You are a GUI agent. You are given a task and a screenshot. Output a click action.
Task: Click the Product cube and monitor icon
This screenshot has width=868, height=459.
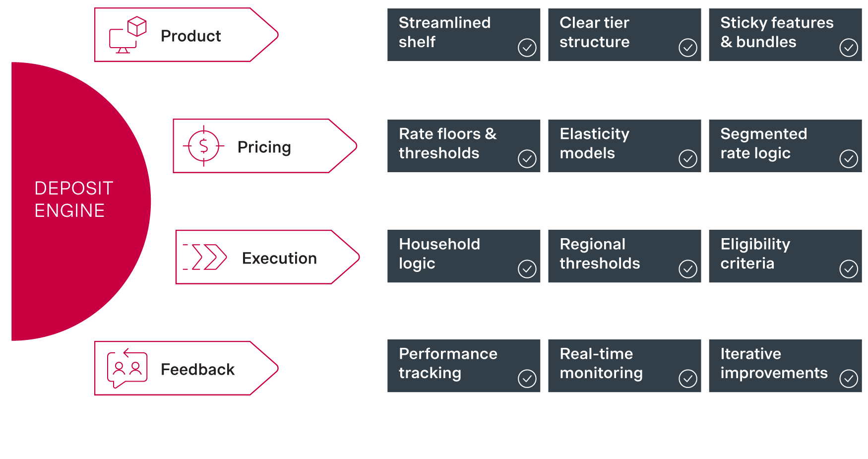click(x=127, y=35)
